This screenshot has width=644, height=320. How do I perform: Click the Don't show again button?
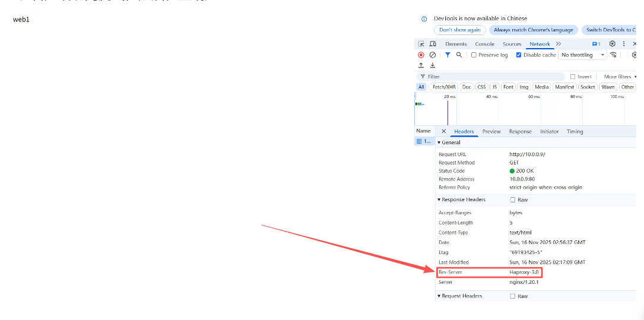point(459,30)
